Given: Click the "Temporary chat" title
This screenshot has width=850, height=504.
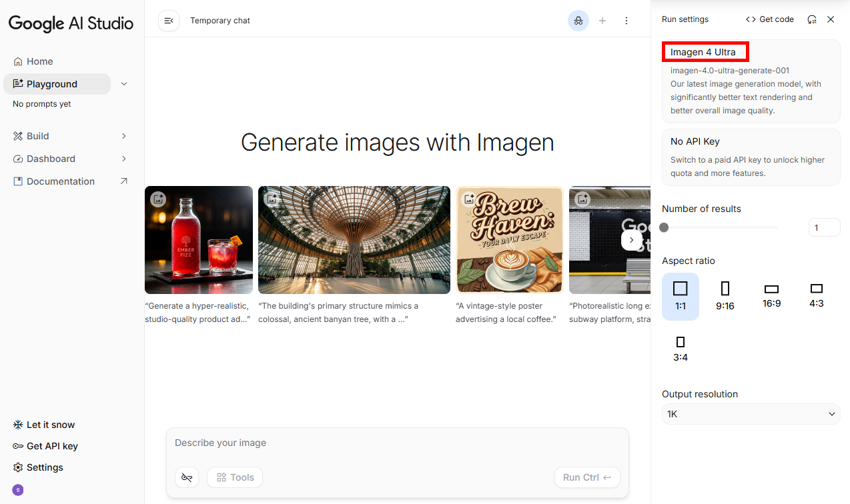Looking at the screenshot, I should click(x=220, y=21).
